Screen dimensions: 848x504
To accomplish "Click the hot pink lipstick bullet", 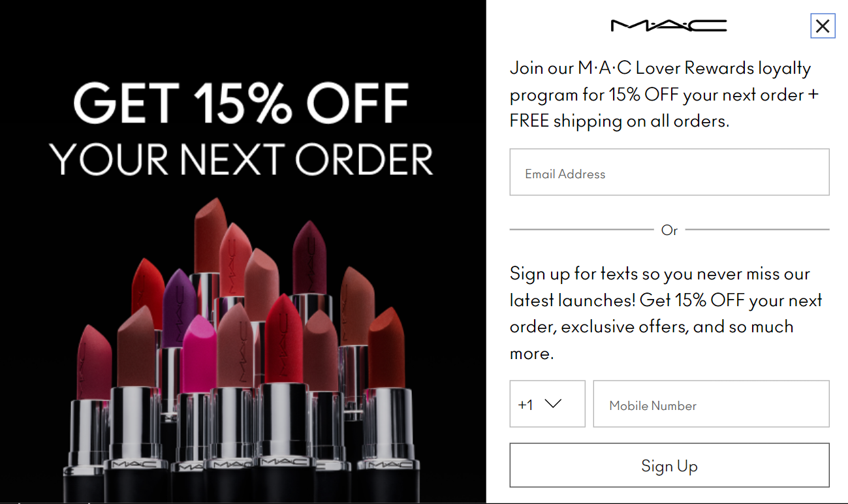I will tap(199, 353).
